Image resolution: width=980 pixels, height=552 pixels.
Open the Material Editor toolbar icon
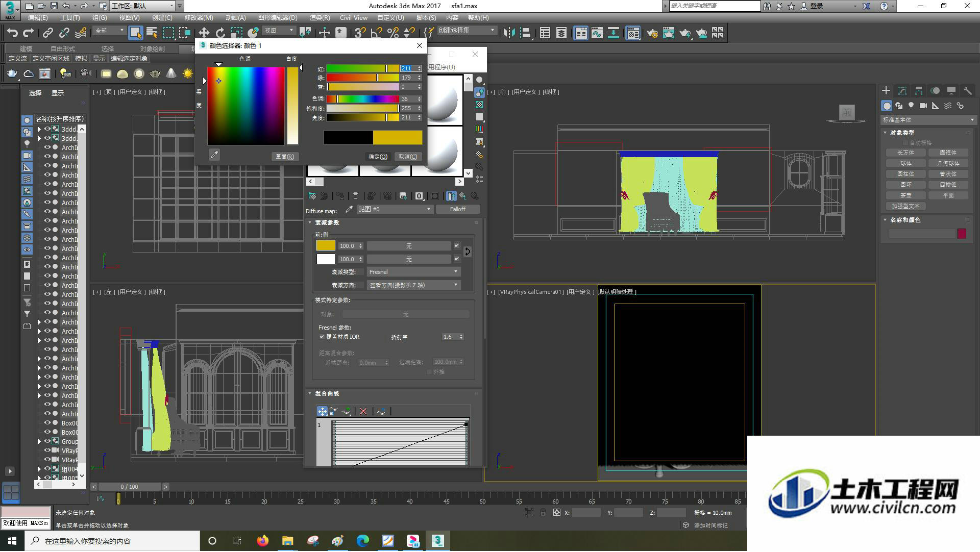click(633, 33)
